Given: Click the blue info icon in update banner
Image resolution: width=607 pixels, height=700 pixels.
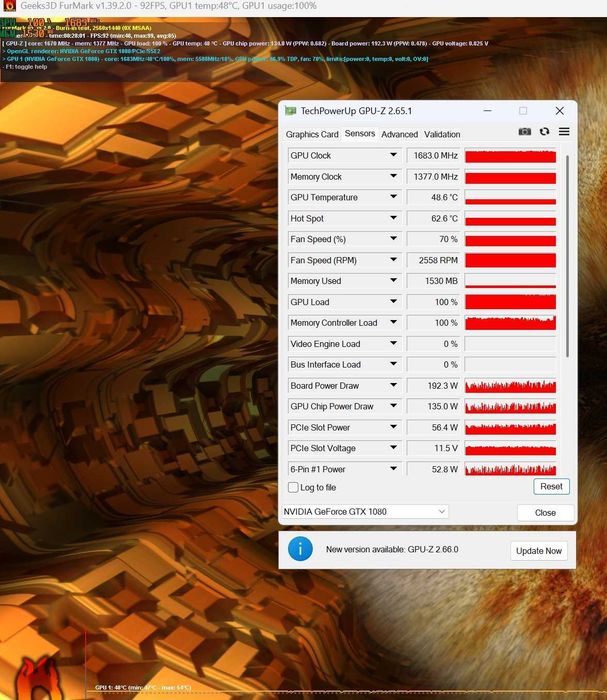Looking at the screenshot, I should click(x=300, y=549).
